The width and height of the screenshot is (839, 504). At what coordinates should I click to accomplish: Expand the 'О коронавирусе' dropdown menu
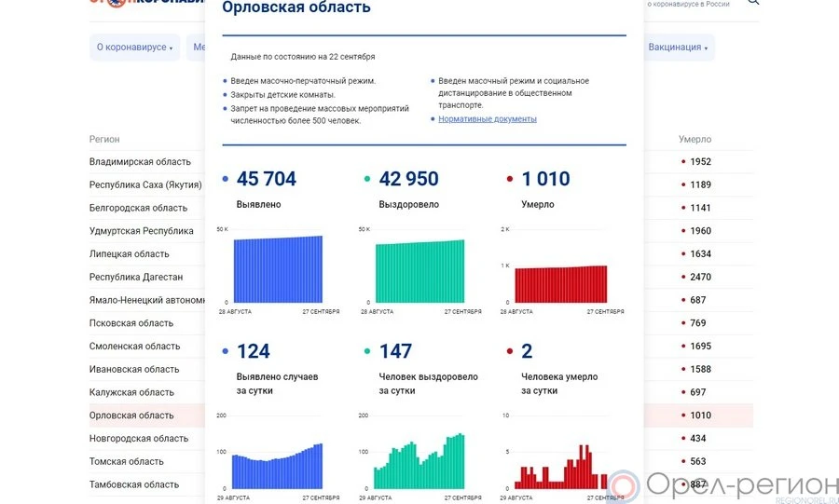pos(134,48)
